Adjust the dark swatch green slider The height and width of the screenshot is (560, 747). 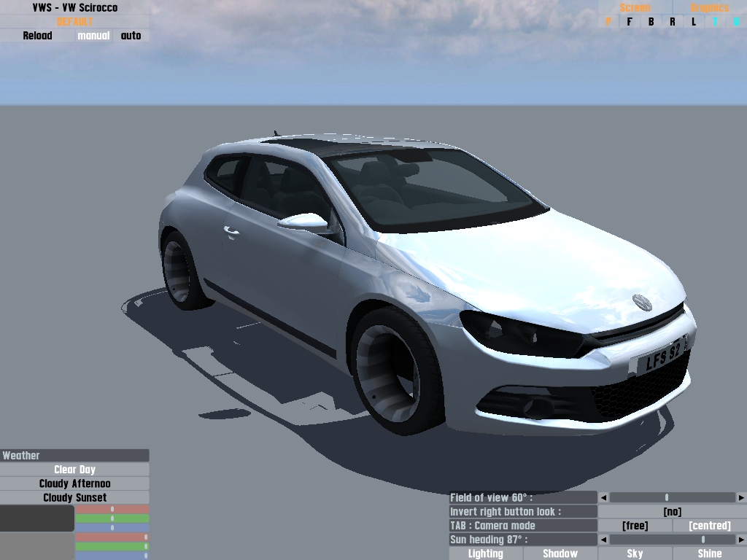click(112, 518)
